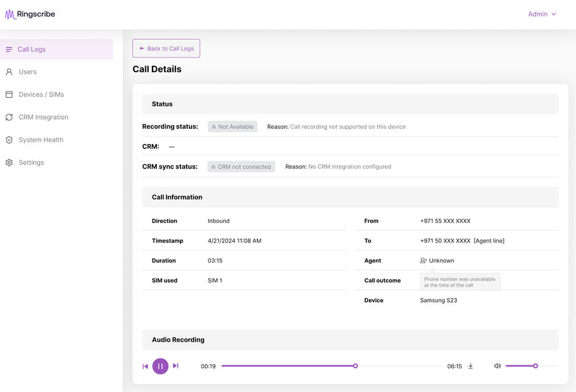Viewport: 576px width, 392px height.
Task: Skip to next track in audio player
Action: (176, 366)
